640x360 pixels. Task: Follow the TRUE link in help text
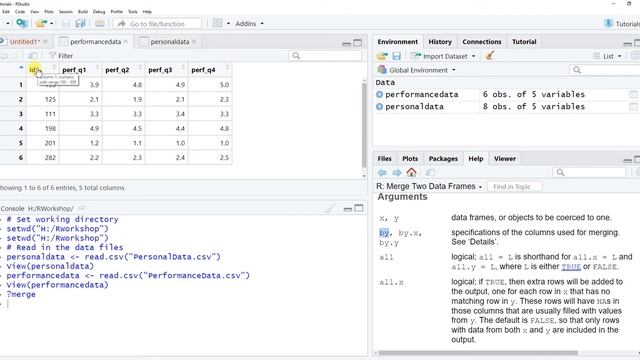[x=571, y=267]
